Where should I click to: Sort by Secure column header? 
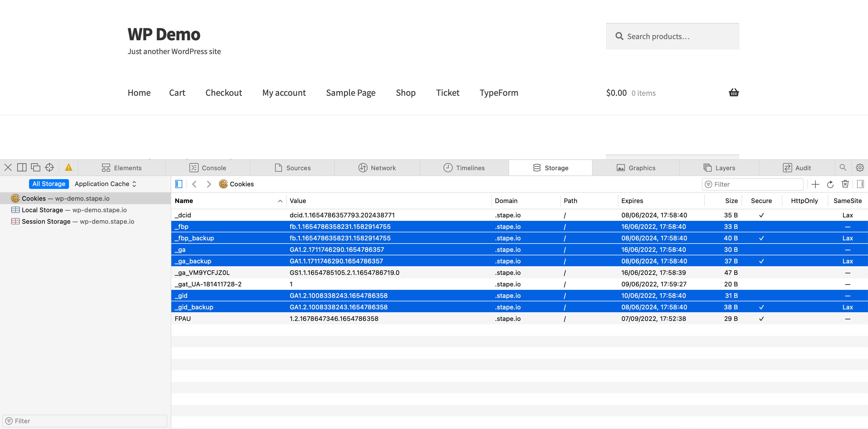point(762,201)
